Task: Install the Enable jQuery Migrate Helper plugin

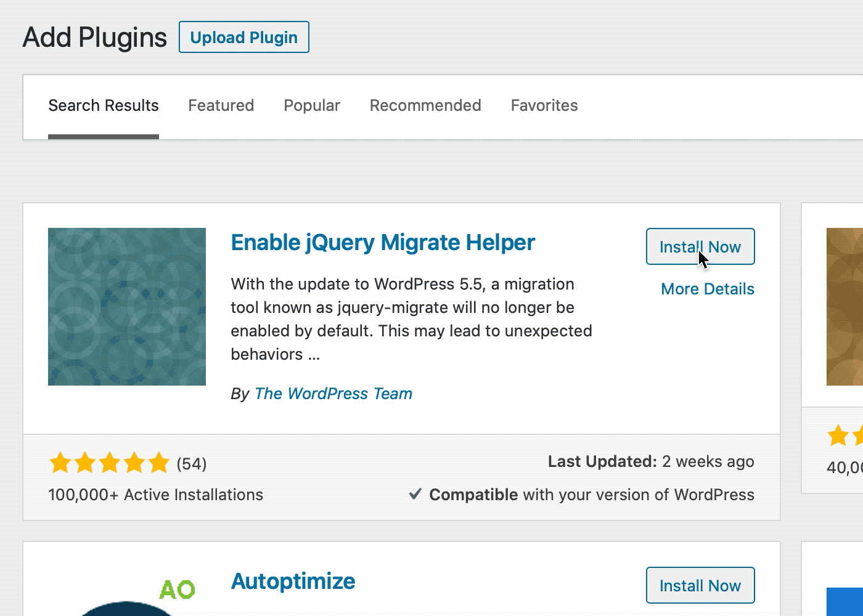Action: 700,247
